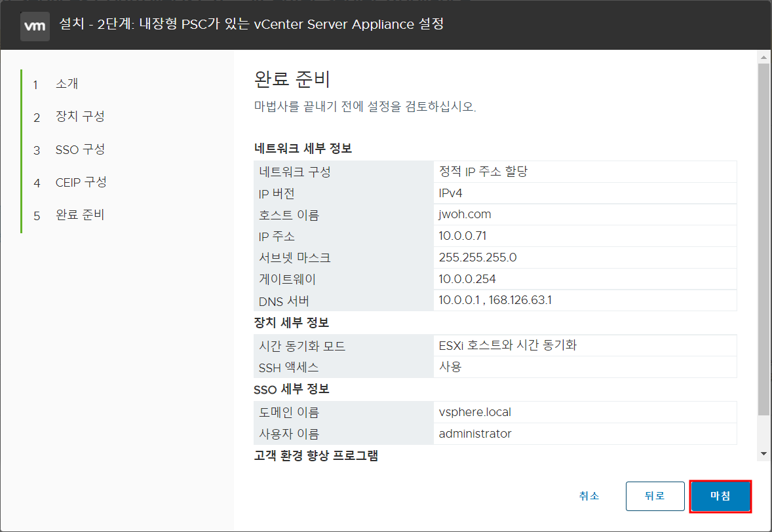Click the 서브넷 마스크 label cell
This screenshot has width=772, height=532.
coord(343,258)
